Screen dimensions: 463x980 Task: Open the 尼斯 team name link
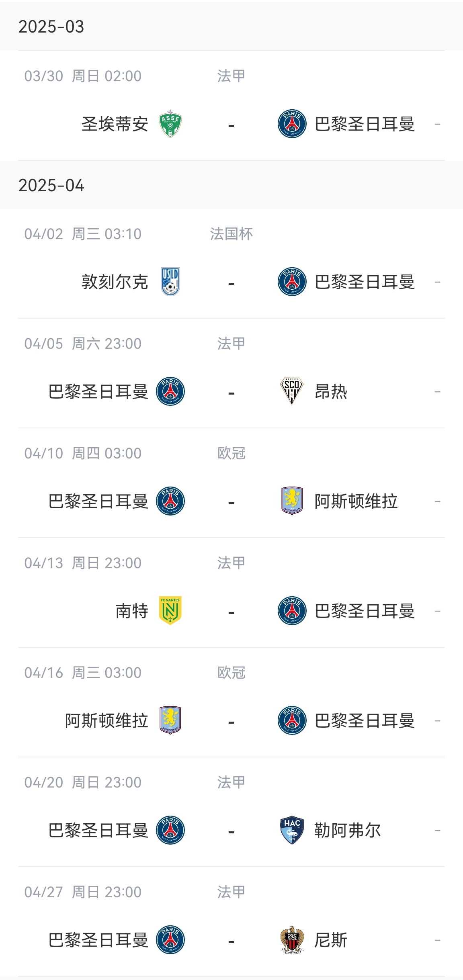click(x=331, y=940)
